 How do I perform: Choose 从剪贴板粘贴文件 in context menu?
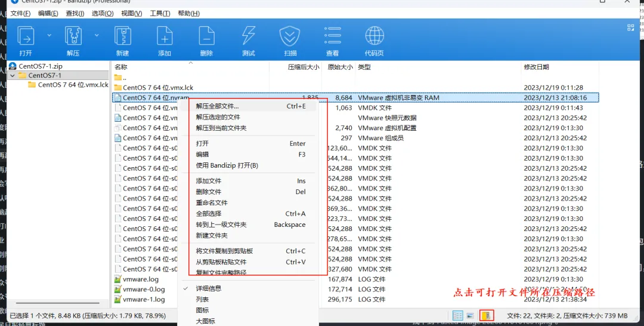[247, 262]
